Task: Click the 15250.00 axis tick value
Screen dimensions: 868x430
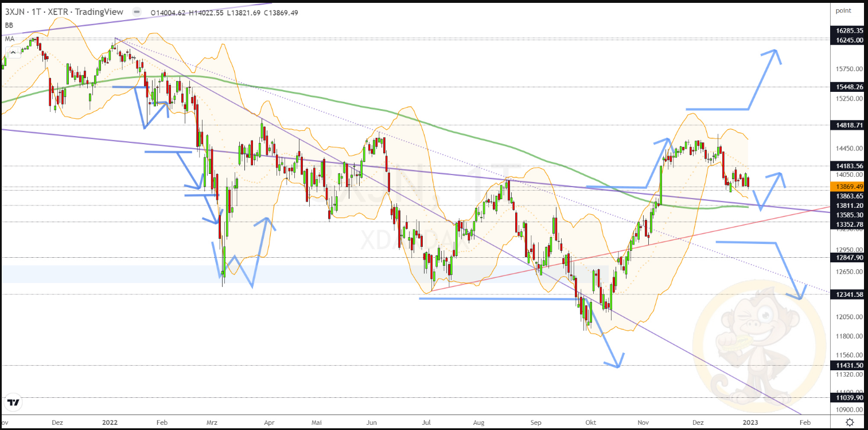Action: [x=849, y=99]
